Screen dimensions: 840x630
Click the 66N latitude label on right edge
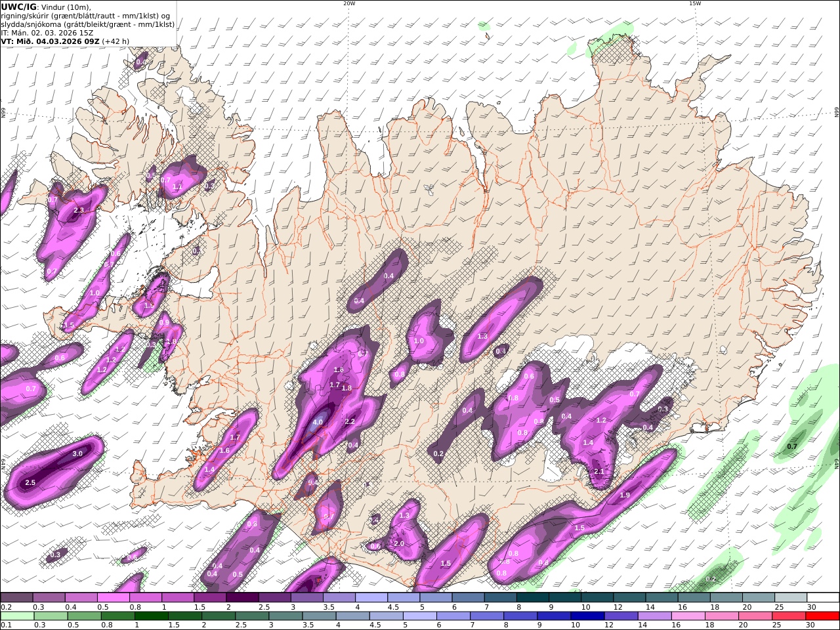pos(837,114)
